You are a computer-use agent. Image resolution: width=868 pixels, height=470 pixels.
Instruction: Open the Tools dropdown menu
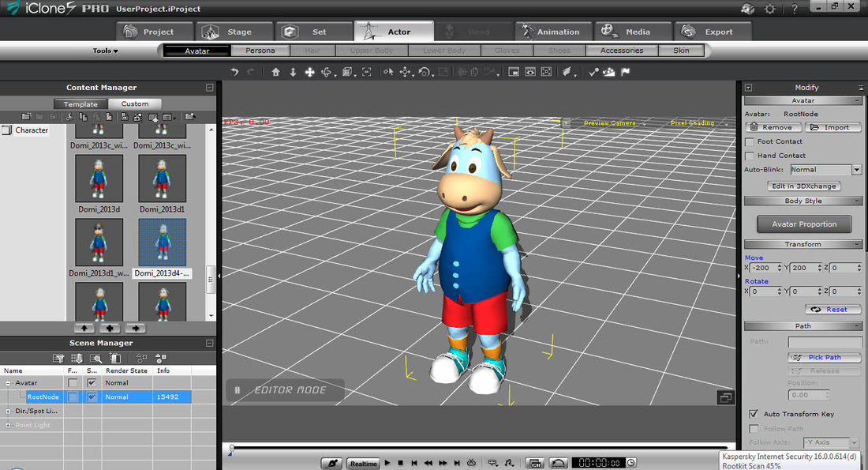pyautogui.click(x=105, y=51)
